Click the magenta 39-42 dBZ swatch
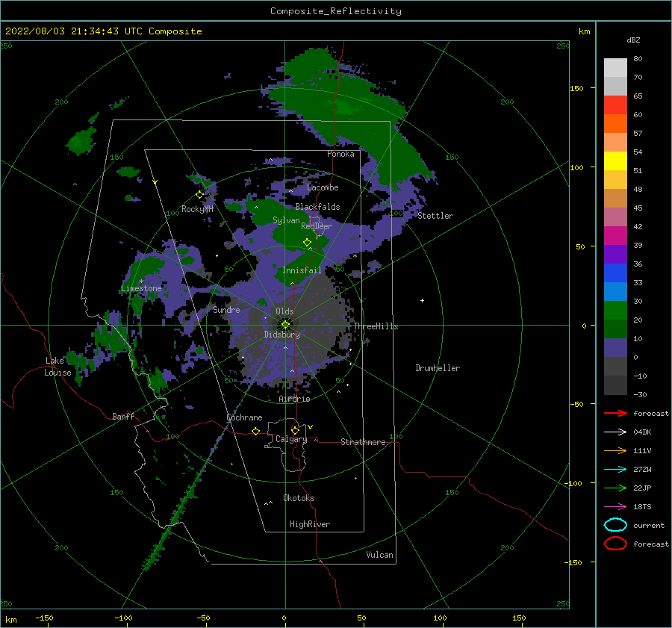Image resolution: width=672 pixels, height=628 pixels. tap(615, 236)
